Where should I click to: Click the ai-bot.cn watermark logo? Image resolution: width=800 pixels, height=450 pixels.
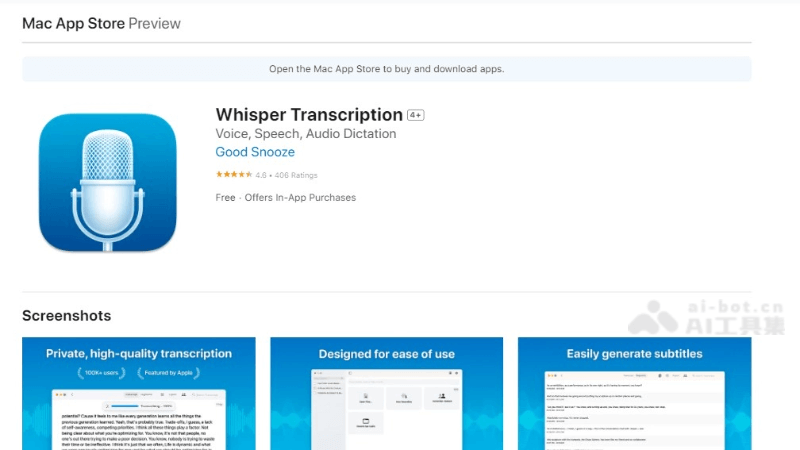click(x=705, y=317)
